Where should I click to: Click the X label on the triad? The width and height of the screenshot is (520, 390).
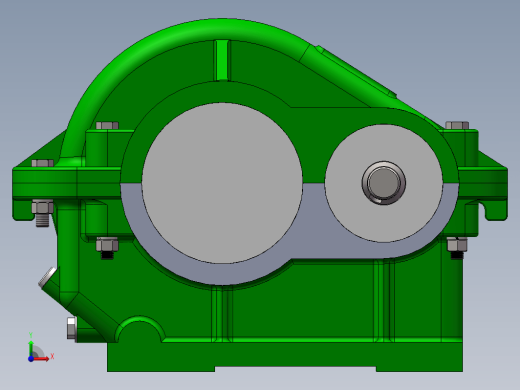(x=52, y=357)
